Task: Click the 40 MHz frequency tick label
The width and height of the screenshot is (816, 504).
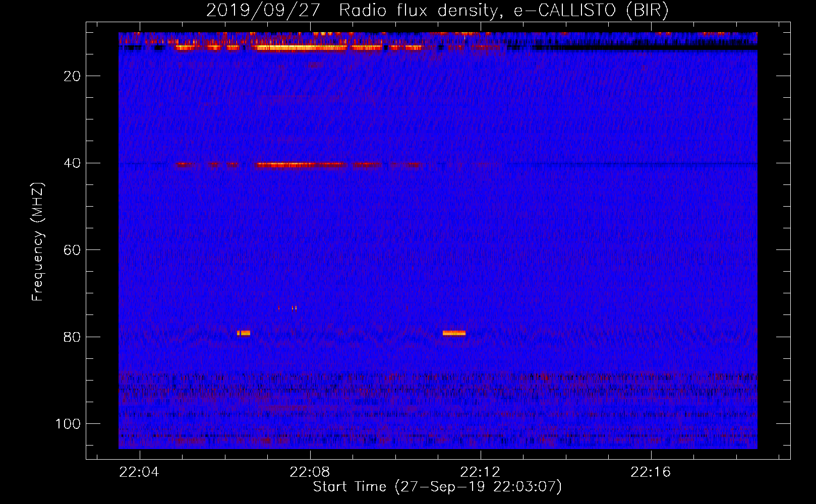Action: (x=73, y=163)
